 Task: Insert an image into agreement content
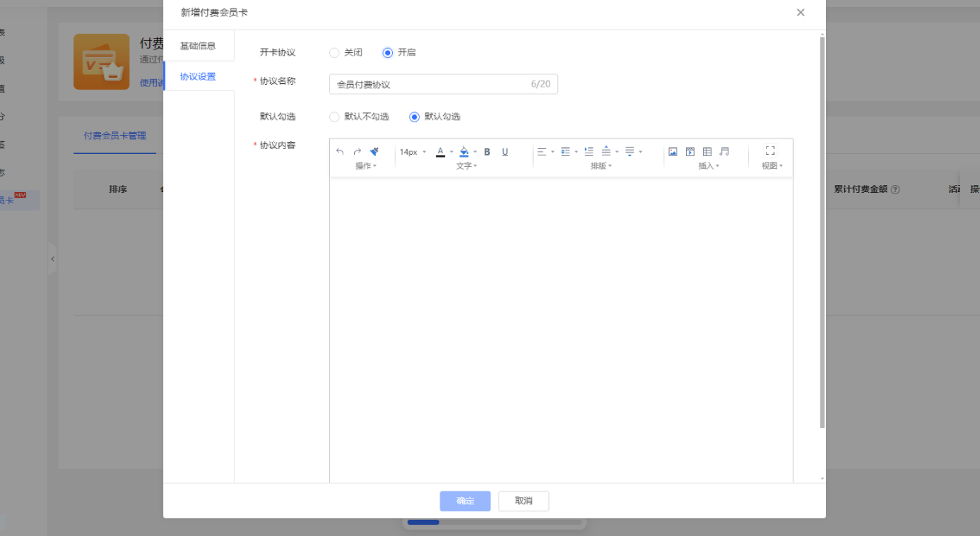673,152
